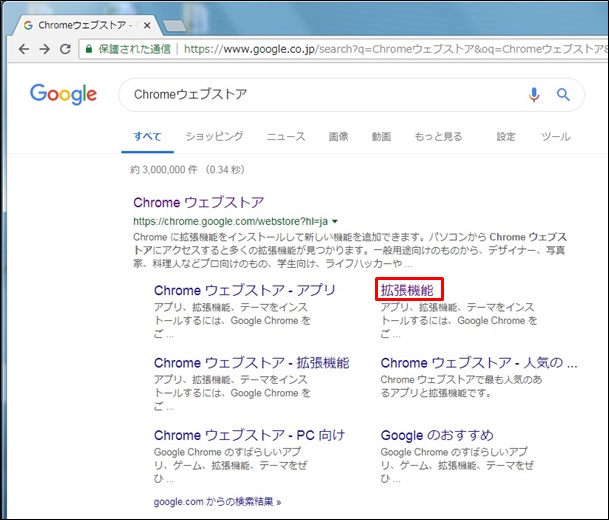Go to Google home via the logo
609x520 pixels.
63,94
